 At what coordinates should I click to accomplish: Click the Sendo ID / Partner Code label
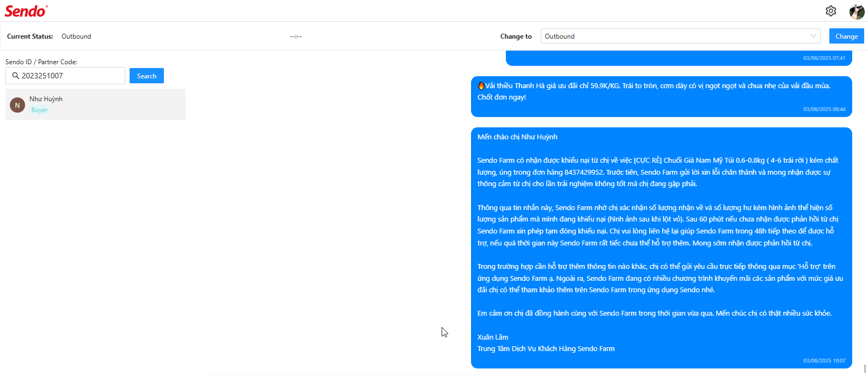point(41,62)
